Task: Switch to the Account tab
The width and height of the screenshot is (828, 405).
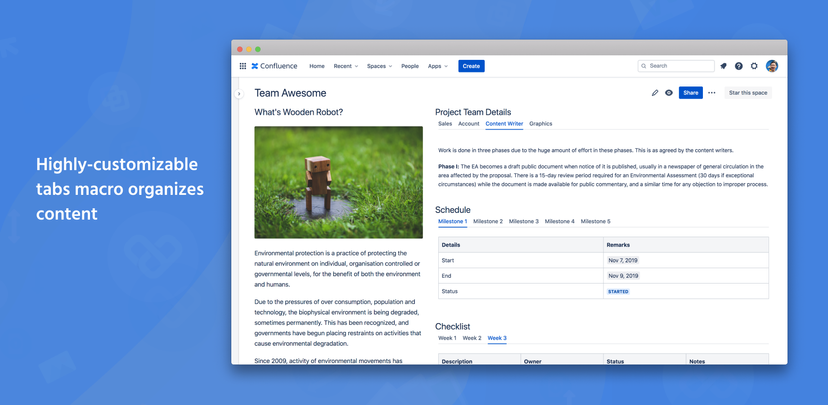Action: [x=469, y=124]
